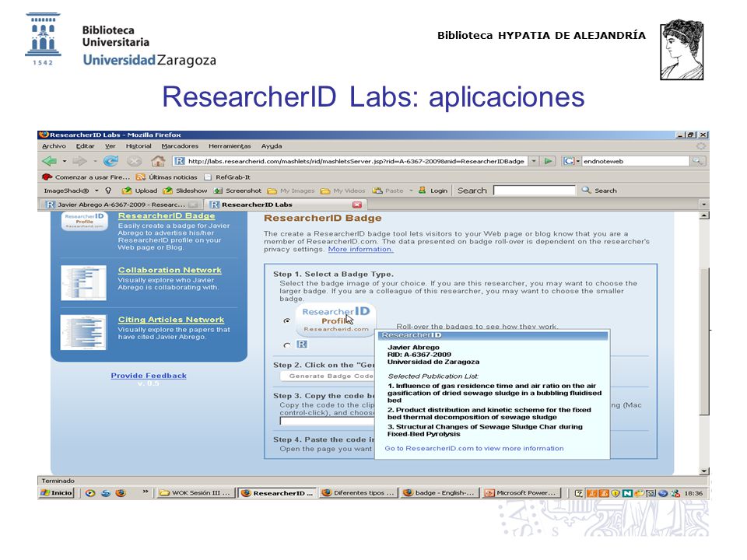Click the scrollbar down arrow

tap(704, 471)
